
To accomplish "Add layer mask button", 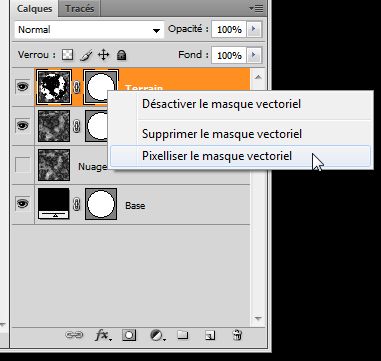I will pyautogui.click(x=129, y=335).
